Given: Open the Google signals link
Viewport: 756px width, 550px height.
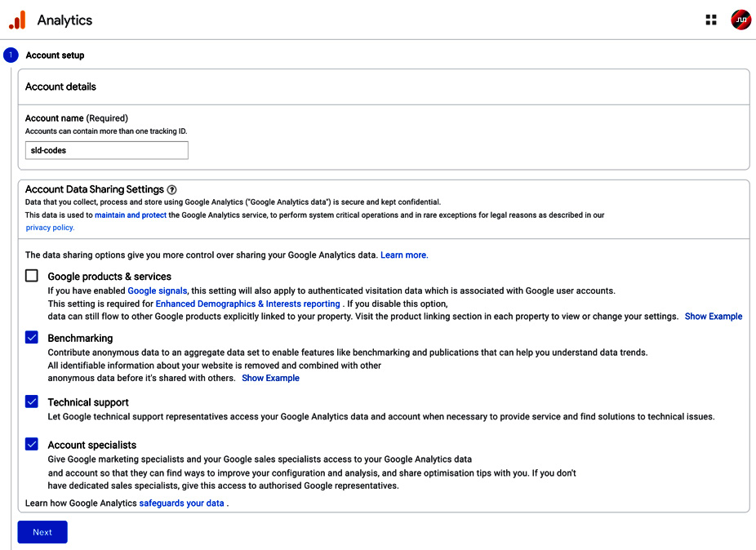Looking at the screenshot, I should [157, 290].
